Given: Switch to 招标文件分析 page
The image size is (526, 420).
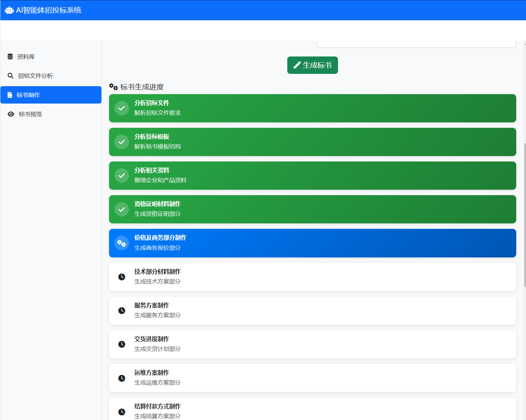Looking at the screenshot, I should coord(35,76).
